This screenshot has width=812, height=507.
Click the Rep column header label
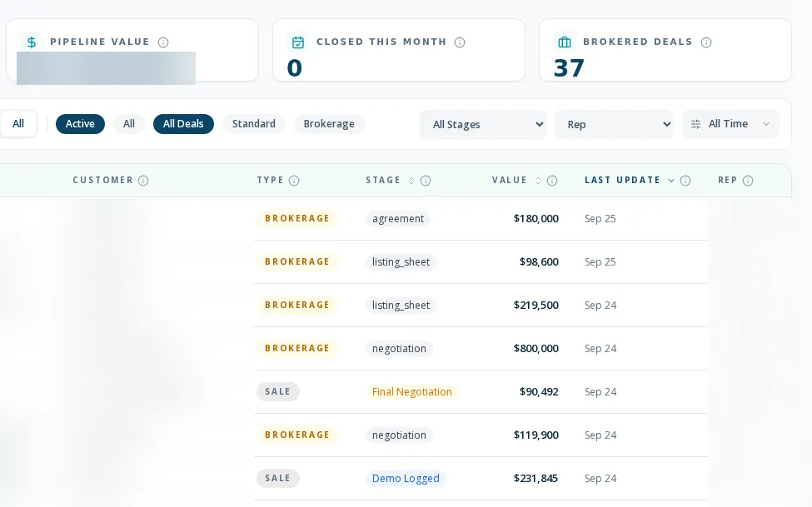(x=728, y=180)
